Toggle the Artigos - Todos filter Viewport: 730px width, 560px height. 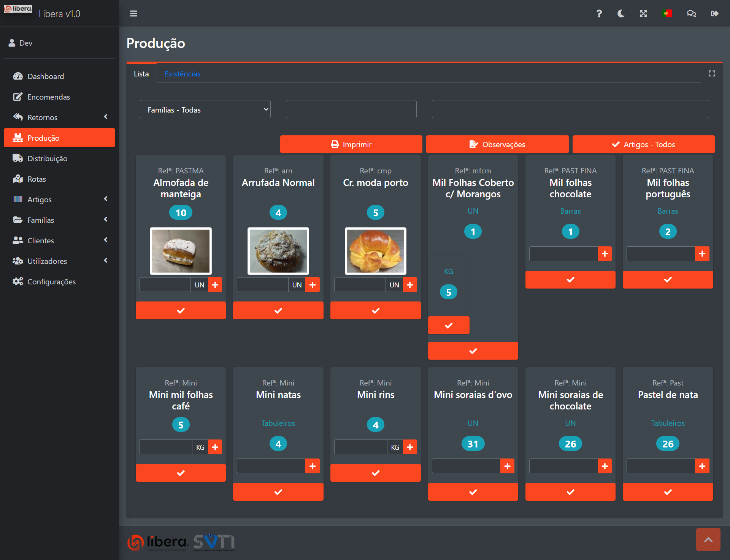click(643, 144)
